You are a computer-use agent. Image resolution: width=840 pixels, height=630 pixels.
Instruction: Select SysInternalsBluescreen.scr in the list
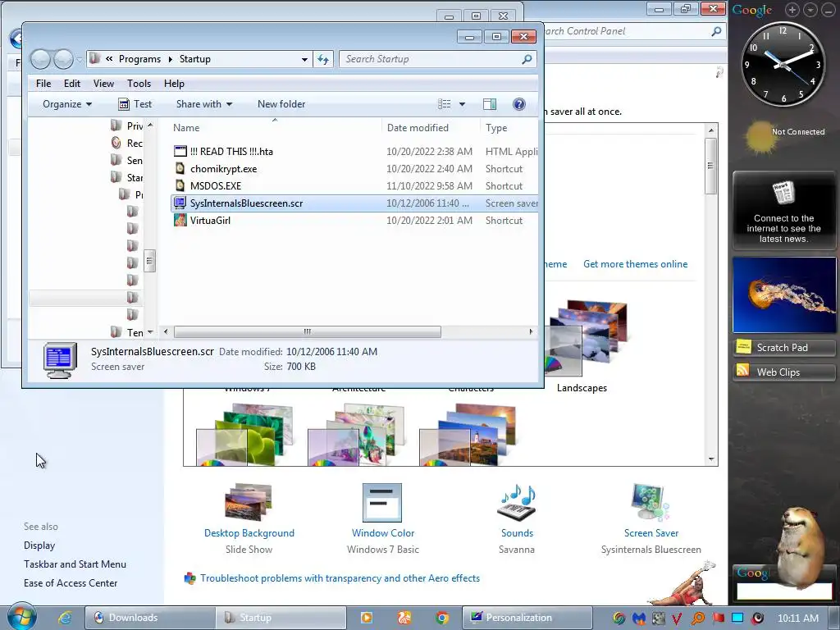click(354, 203)
